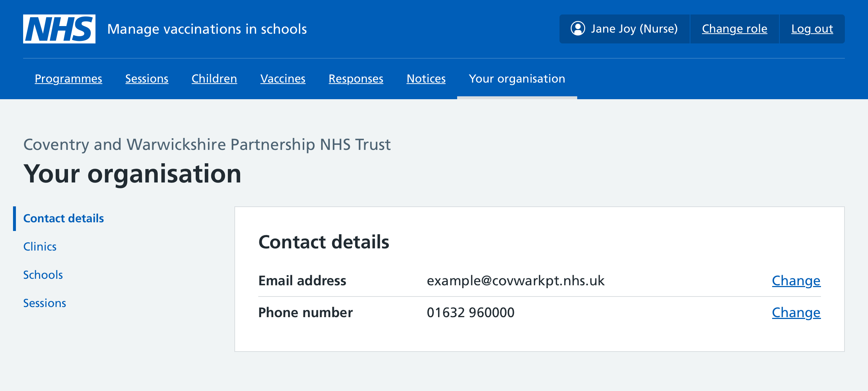The image size is (868, 391).
Task: Expand the Clinics sidebar item
Action: tap(39, 246)
